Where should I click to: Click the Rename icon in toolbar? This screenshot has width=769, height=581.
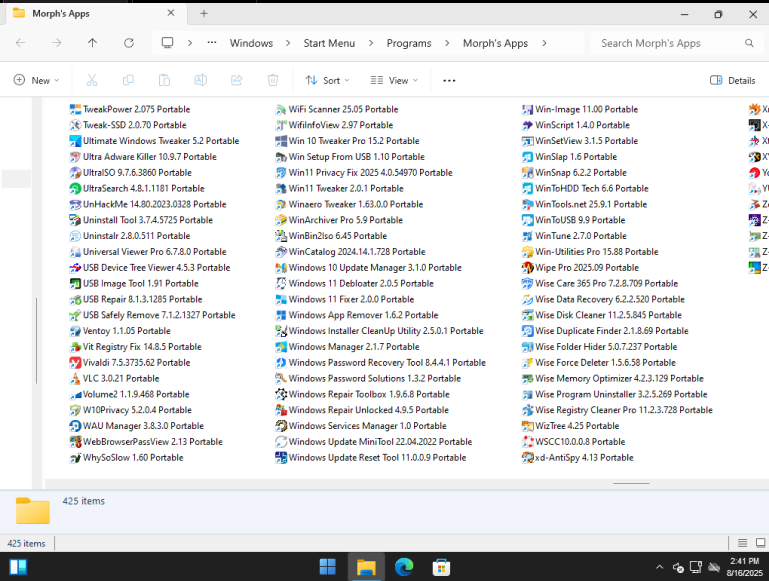tap(201, 80)
